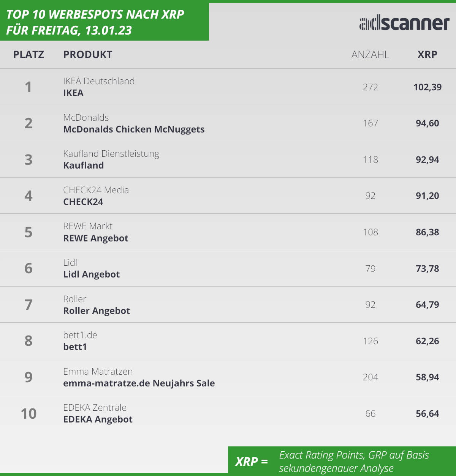The height and width of the screenshot is (476, 456).
Task: Select the PLATZ column header
Action: click(28, 55)
